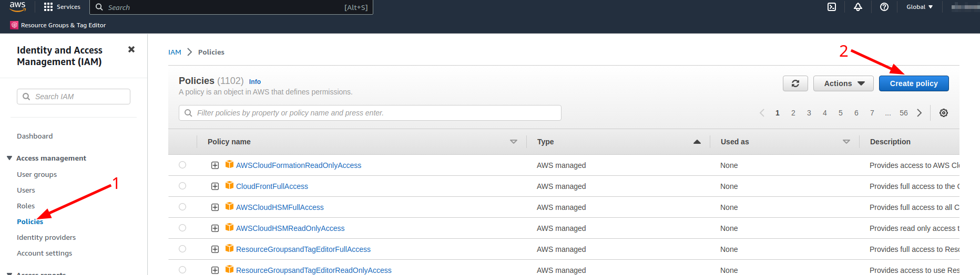Click CloudFrontFullAccess policy cube icon
The width and height of the screenshot is (980, 275).
[229, 185]
